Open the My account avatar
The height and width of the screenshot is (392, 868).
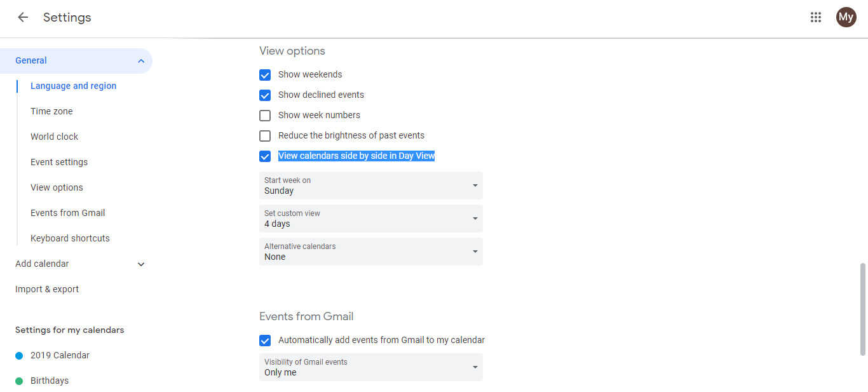pos(846,17)
